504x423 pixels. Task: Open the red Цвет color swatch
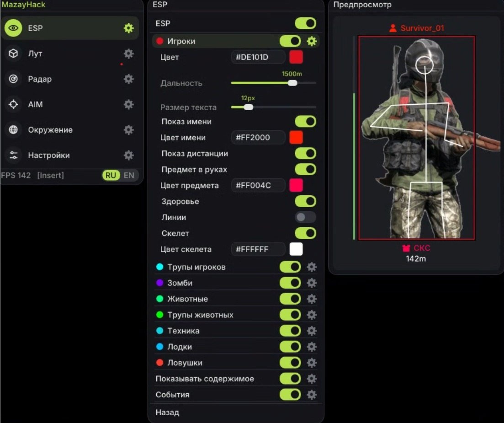coord(296,57)
